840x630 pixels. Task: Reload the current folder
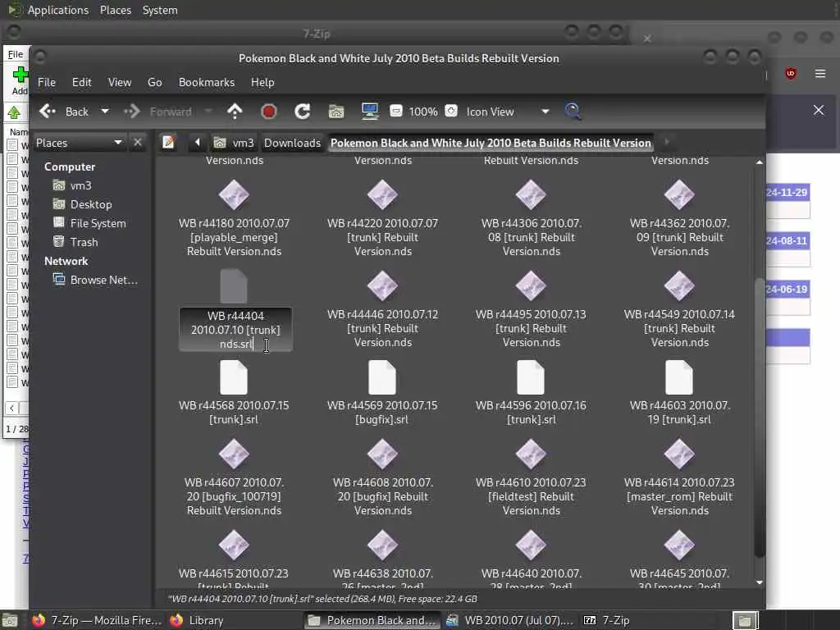point(303,112)
